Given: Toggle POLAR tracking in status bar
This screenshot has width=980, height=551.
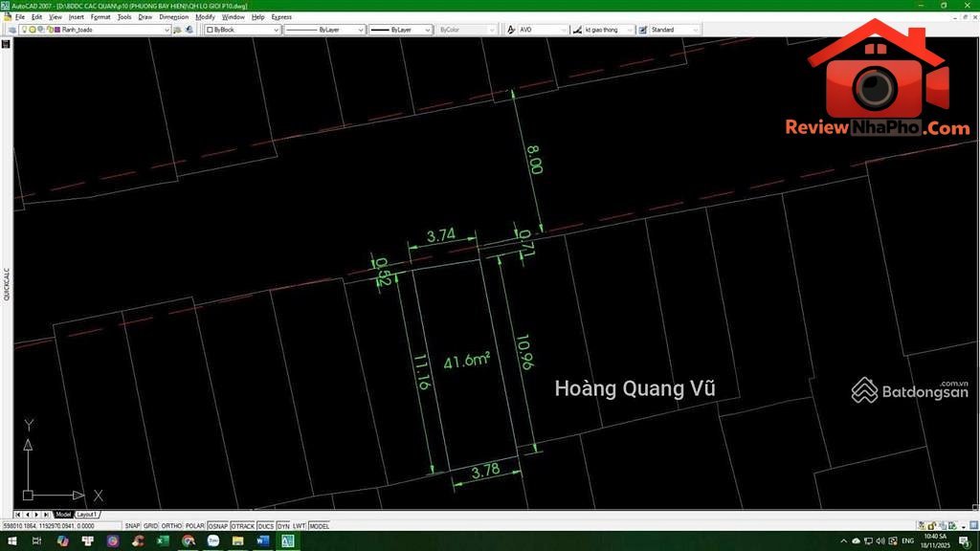Looking at the screenshot, I should pyautogui.click(x=195, y=526).
